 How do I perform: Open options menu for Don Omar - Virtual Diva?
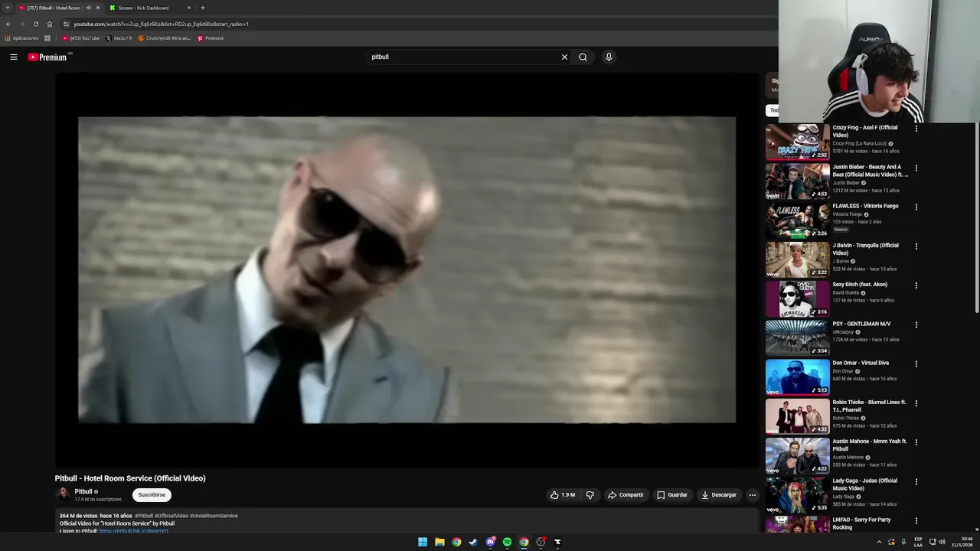pyautogui.click(x=916, y=364)
